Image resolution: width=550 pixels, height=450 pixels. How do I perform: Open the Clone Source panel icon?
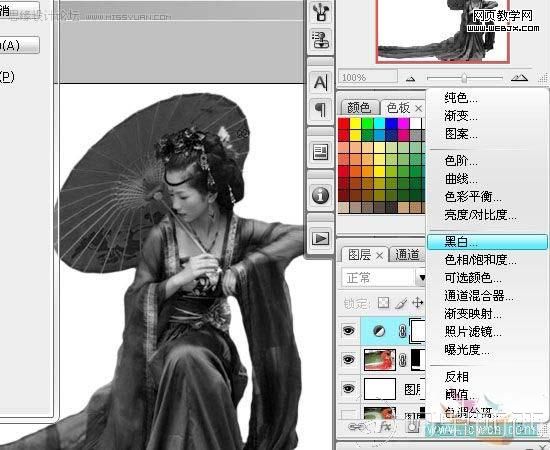pyautogui.click(x=320, y=40)
